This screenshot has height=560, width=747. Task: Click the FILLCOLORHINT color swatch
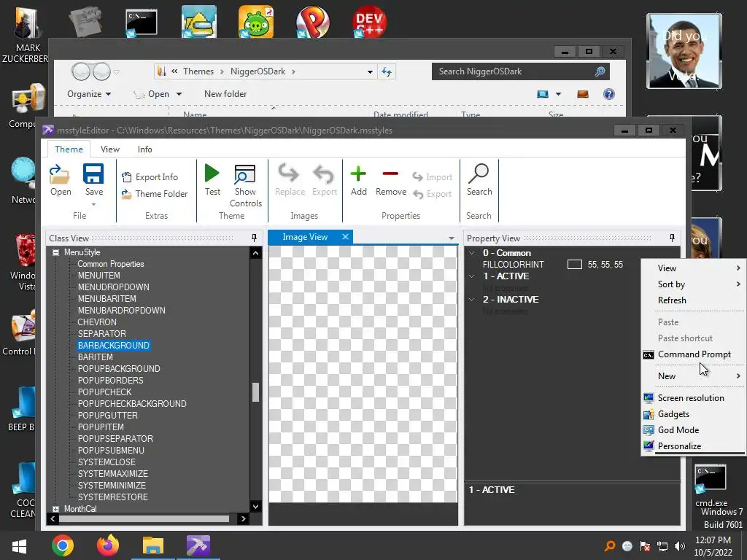[x=575, y=264]
